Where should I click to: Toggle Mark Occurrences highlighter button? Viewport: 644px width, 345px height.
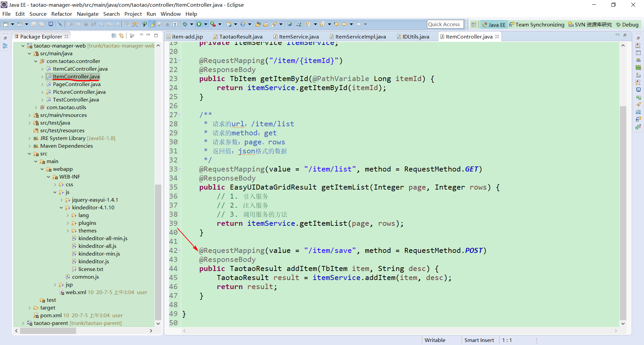[x=152, y=24]
